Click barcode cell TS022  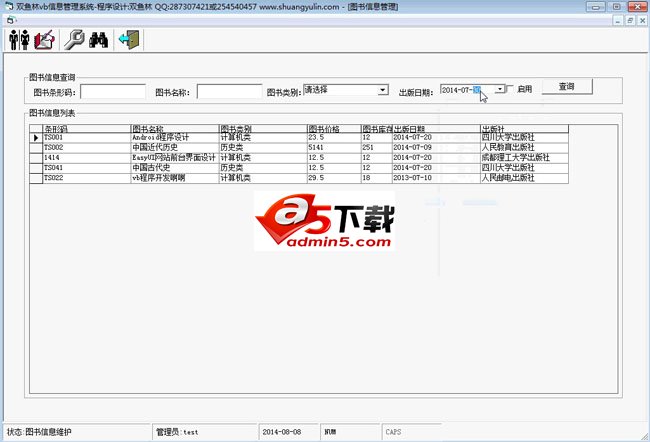tap(87, 178)
